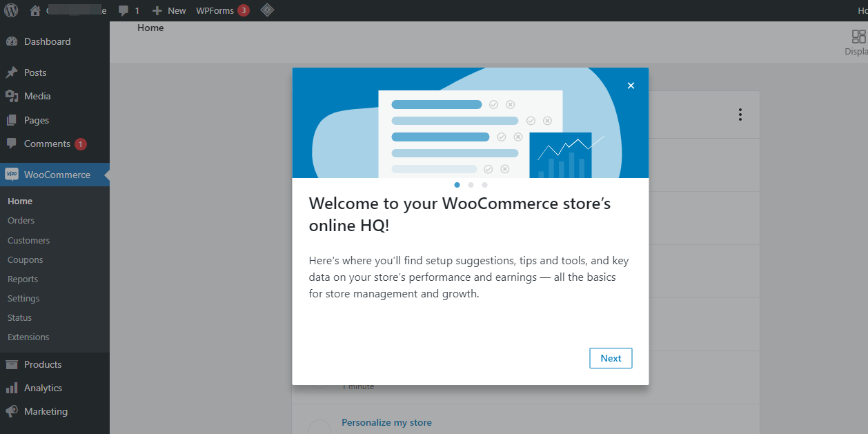Open Orders under WooCommerce
Viewport: 868px width, 434px height.
(21, 221)
